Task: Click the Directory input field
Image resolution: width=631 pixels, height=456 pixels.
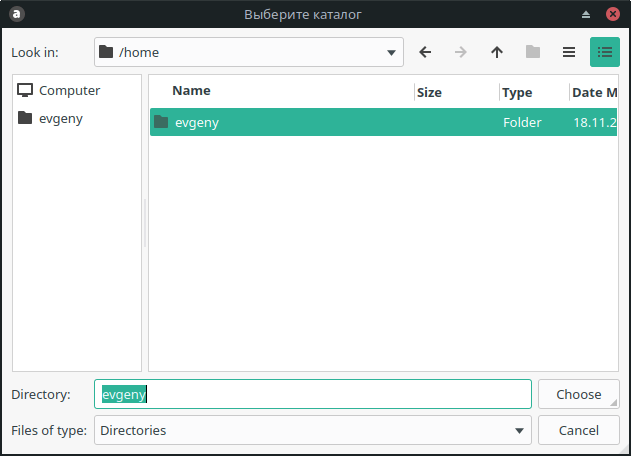Action: click(x=313, y=394)
